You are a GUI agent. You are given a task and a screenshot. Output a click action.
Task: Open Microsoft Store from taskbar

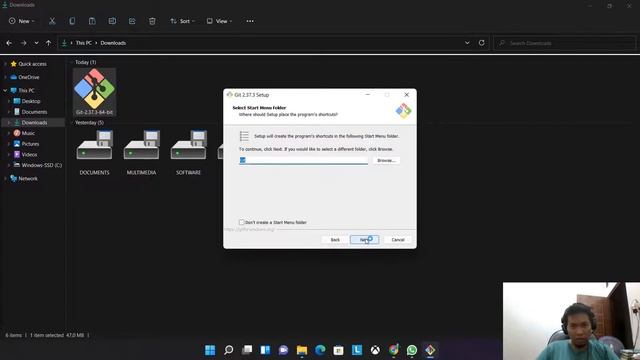coord(338,350)
